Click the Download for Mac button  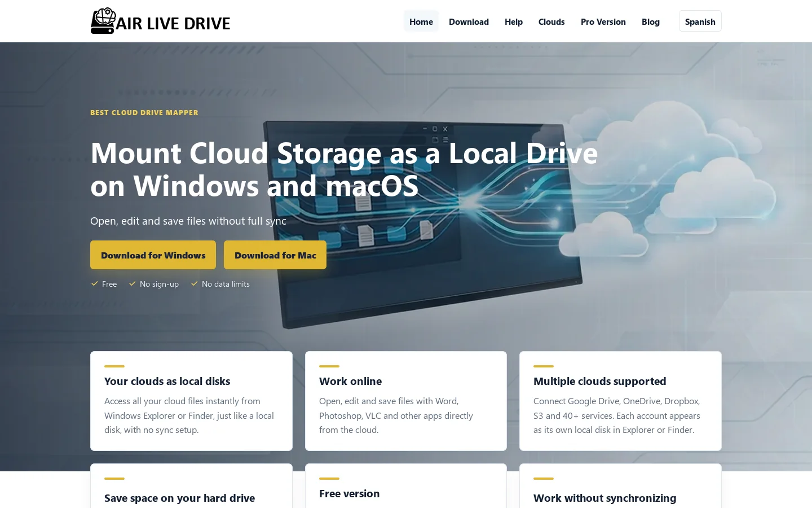[x=275, y=255]
